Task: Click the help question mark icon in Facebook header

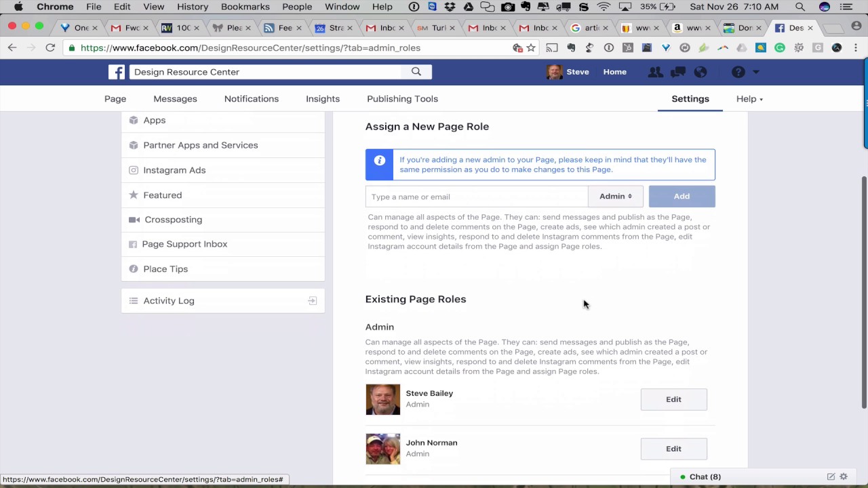Action: 738,72
